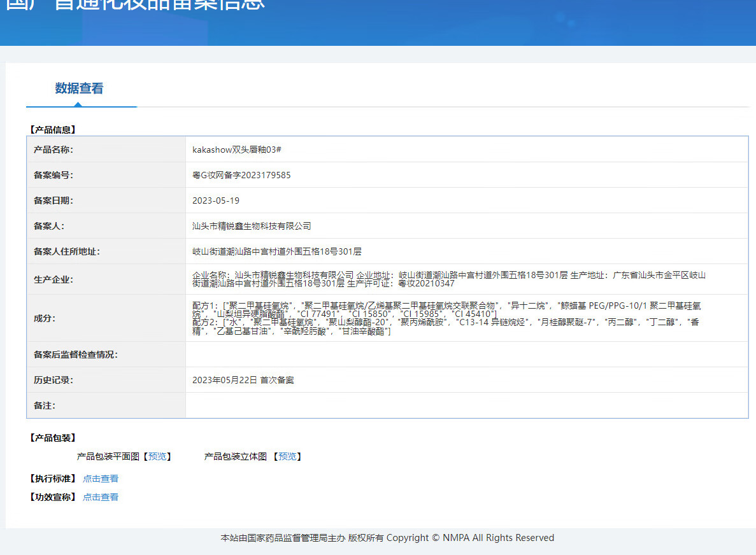Screen dimensions: 756x555
Task: Open 点击查看 link for 功效宣称
Action: coord(101,497)
